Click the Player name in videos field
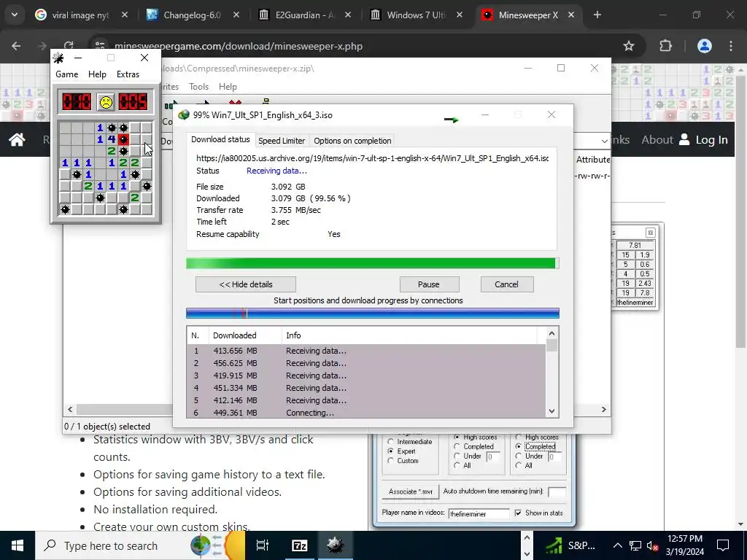Image resolution: width=747 pixels, height=560 pixels. click(x=479, y=513)
